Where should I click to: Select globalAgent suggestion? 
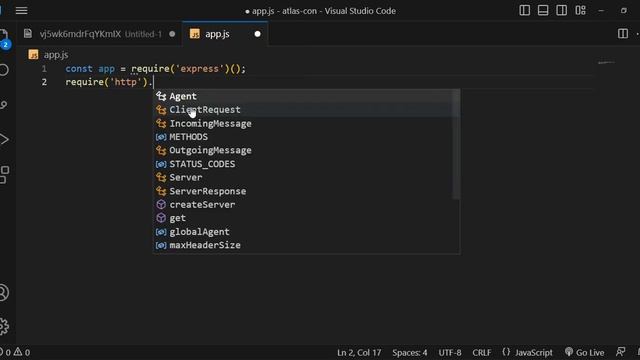[306, 231]
